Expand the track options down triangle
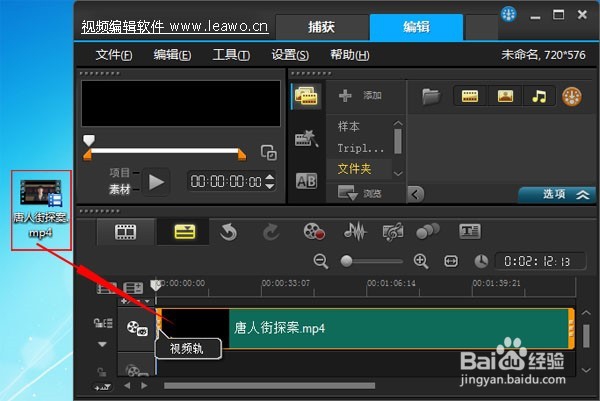The width and height of the screenshot is (600, 401). [102, 344]
